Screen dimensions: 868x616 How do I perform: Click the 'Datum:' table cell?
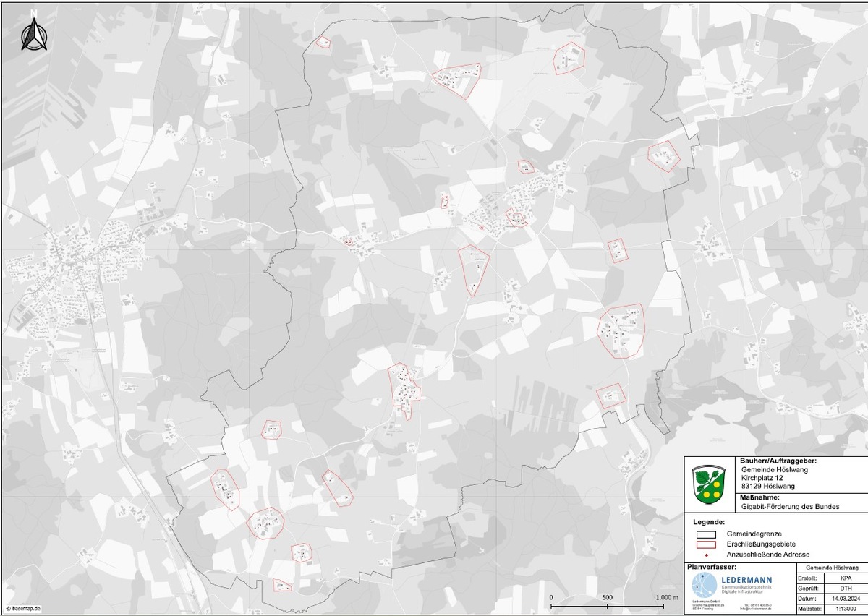pyautogui.click(x=810, y=599)
